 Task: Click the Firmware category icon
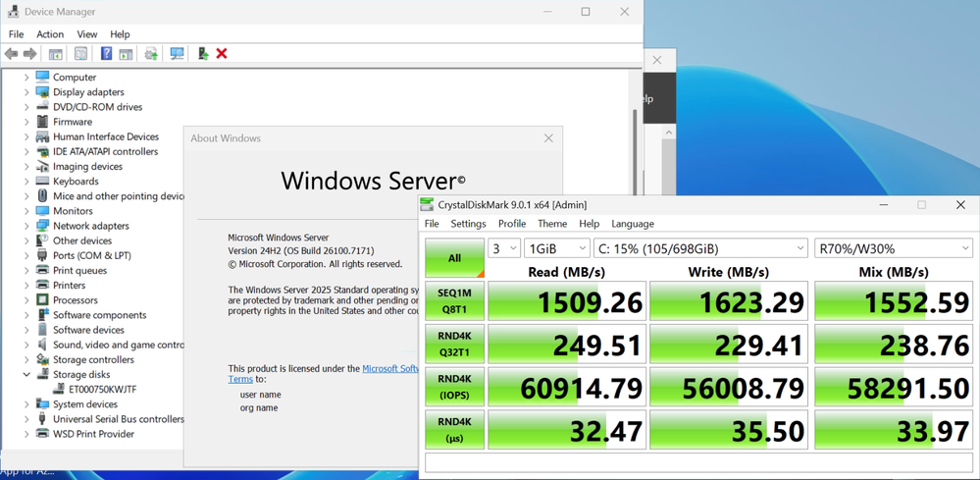click(x=42, y=122)
